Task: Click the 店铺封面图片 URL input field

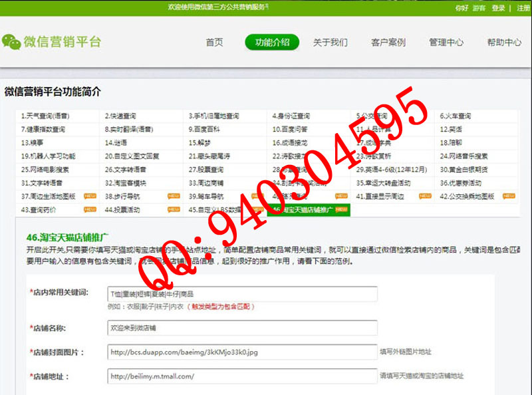Action: [242, 352]
